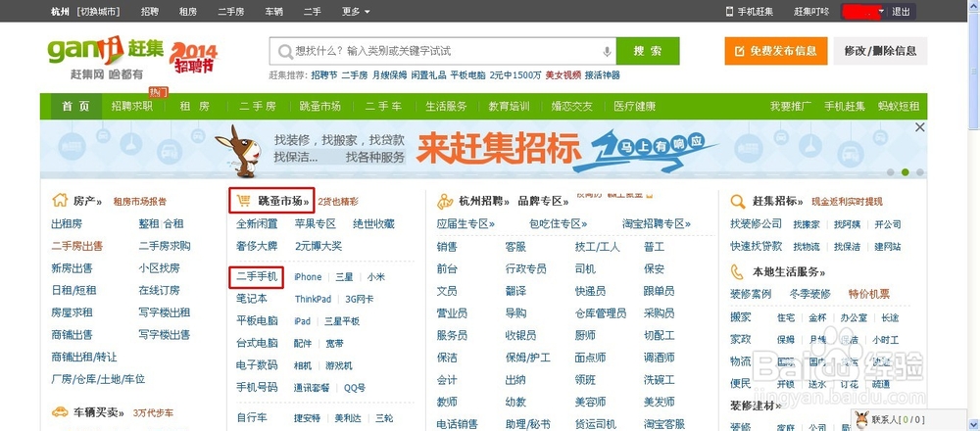
Task: Click the microphone voice search icon
Action: click(x=607, y=51)
